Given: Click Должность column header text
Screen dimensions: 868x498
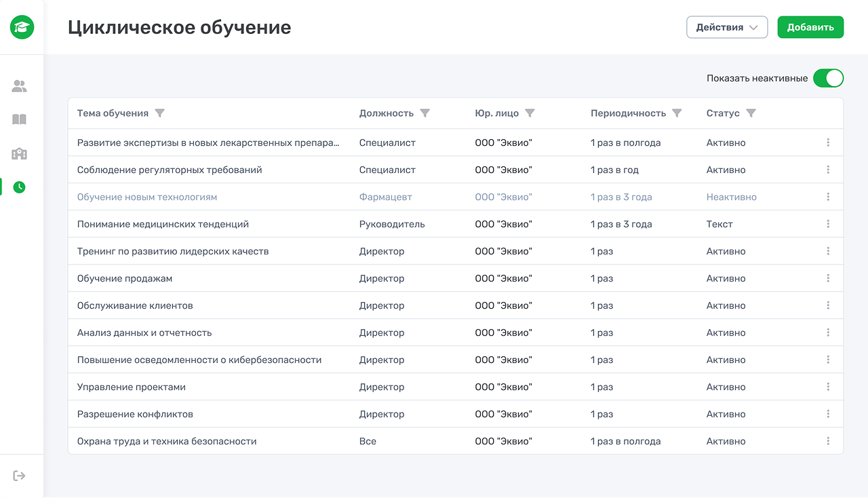Looking at the screenshot, I should click(x=387, y=113).
